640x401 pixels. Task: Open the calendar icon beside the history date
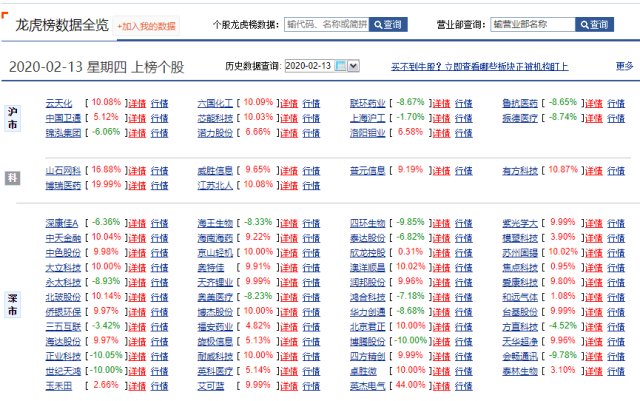(340, 66)
